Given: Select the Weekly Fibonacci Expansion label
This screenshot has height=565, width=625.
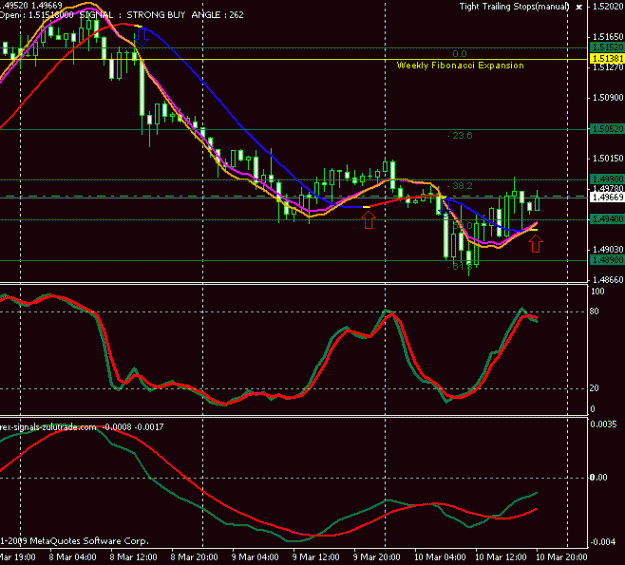Looking at the screenshot, I should click(x=460, y=65).
